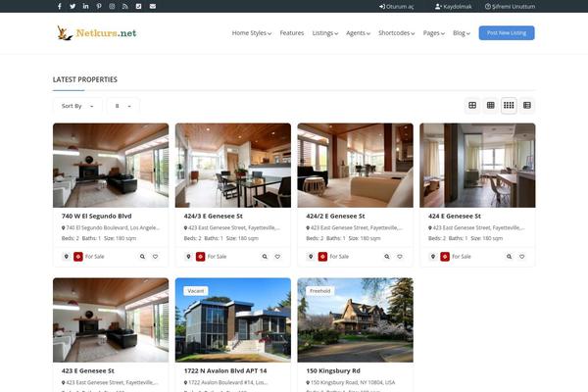Click the email envelope icon in top bar
This screenshot has height=392, width=588.
tap(153, 7)
